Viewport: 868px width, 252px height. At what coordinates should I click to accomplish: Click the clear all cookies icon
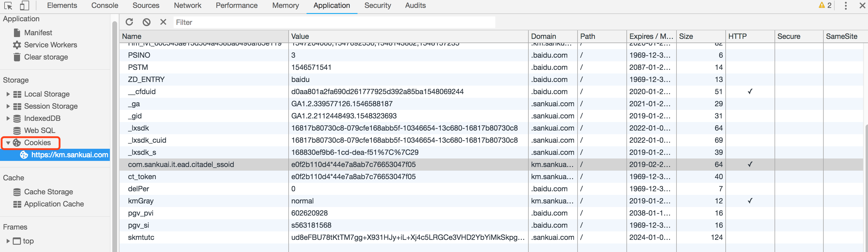[x=146, y=22]
